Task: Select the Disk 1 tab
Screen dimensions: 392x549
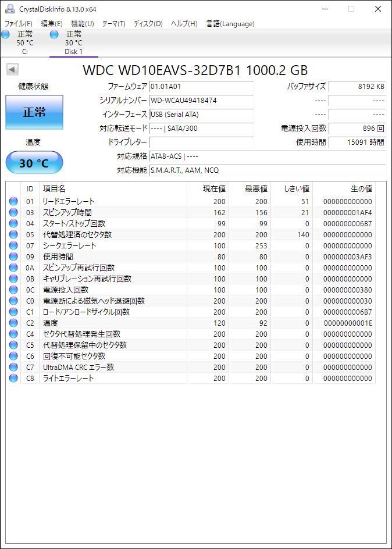Action: [x=73, y=42]
